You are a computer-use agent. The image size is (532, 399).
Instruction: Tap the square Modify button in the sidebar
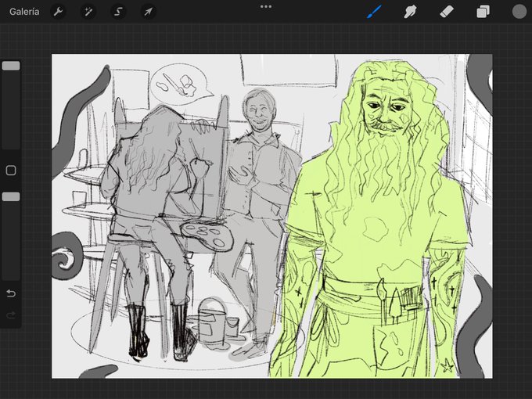coord(11,171)
